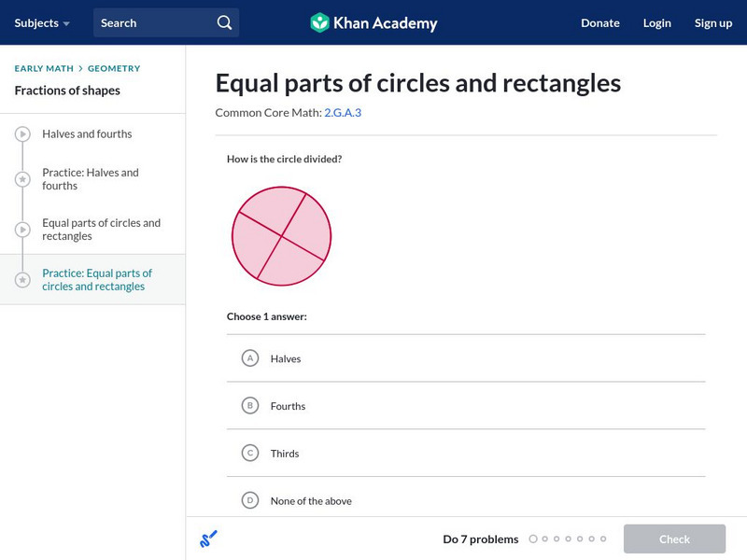Screen dimensions: 747x560
Task: Click play icon for Equal parts lesson
Action: click(x=22, y=230)
